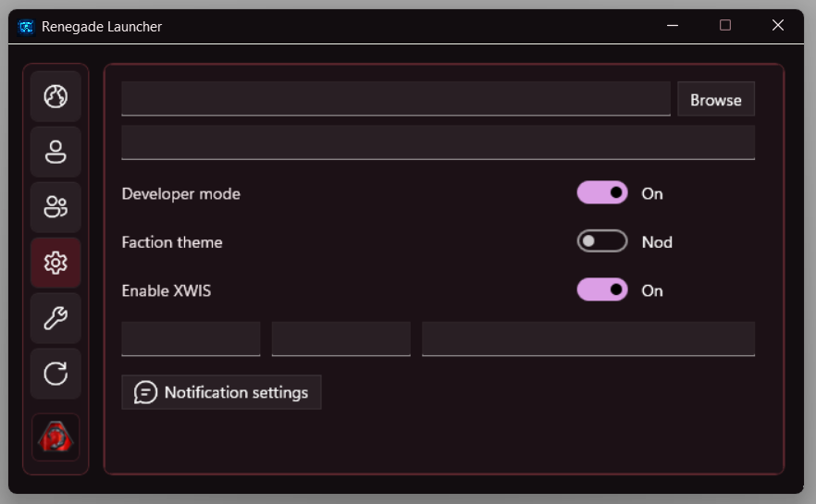Toggle the Faction theme switch
The width and height of the screenshot is (816, 504).
[x=602, y=241]
